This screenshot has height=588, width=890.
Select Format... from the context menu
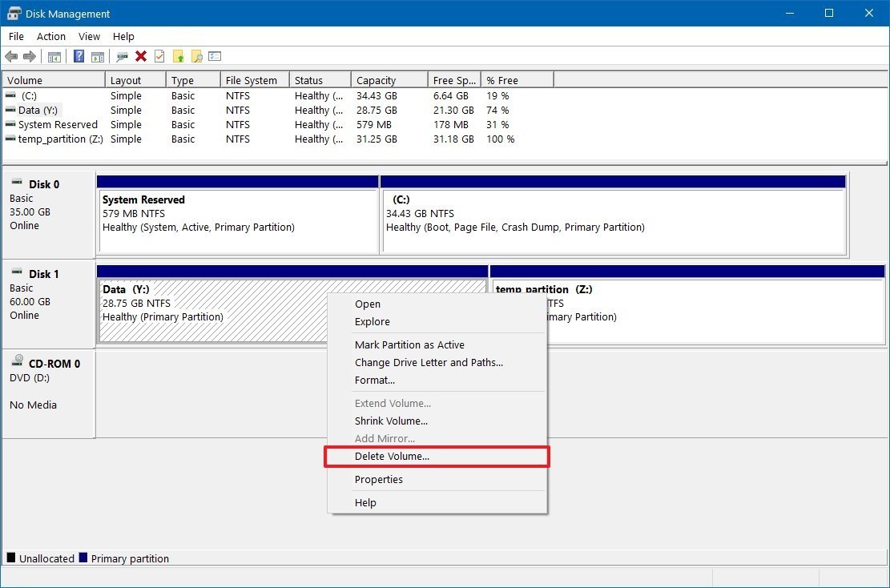coord(375,381)
